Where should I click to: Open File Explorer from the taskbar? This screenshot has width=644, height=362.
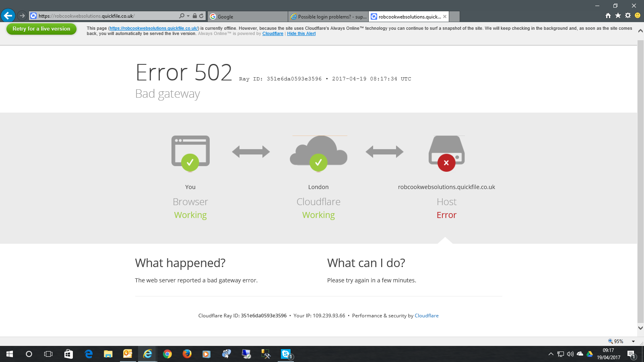click(108, 354)
